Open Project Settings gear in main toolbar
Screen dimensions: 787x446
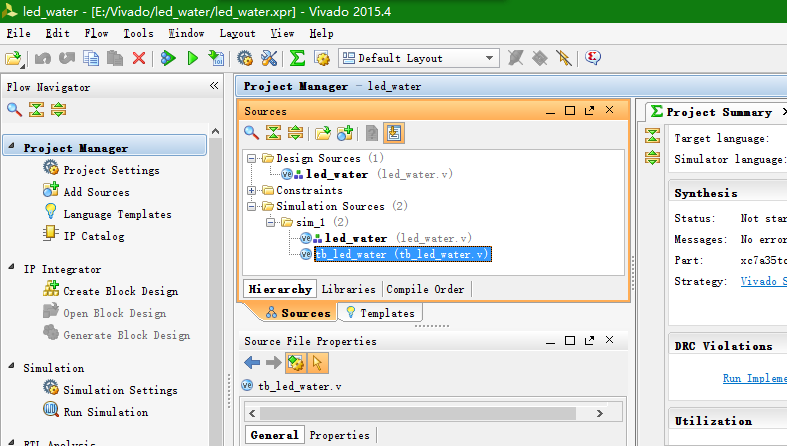(245, 58)
